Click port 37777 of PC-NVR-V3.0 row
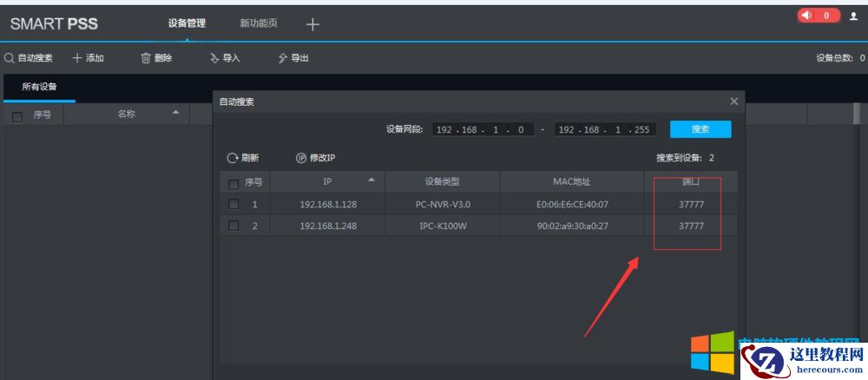Screen dimensions: 868x380 click(x=691, y=205)
